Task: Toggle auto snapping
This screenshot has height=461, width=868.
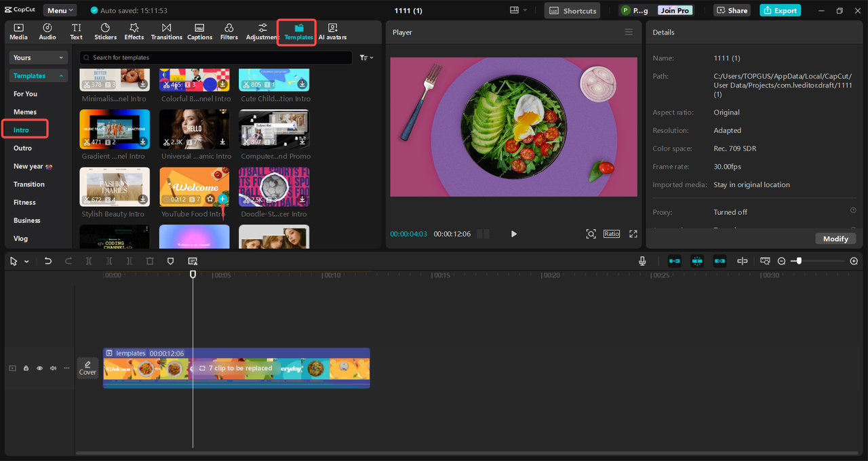Action: (x=697, y=261)
